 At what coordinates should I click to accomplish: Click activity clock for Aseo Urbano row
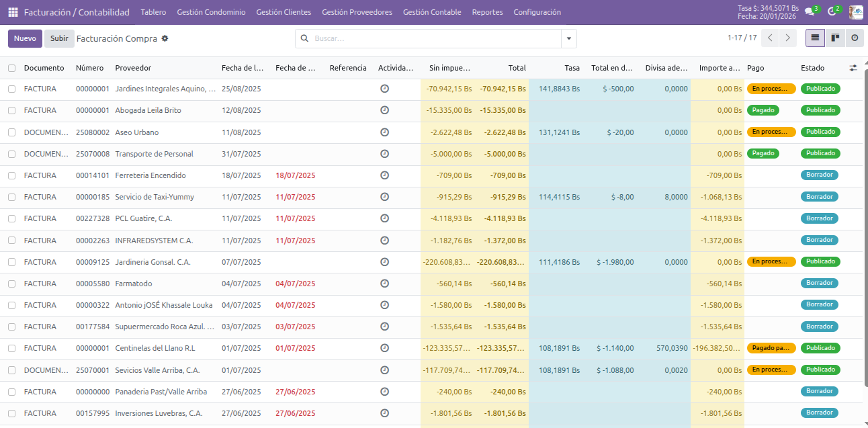(x=384, y=132)
